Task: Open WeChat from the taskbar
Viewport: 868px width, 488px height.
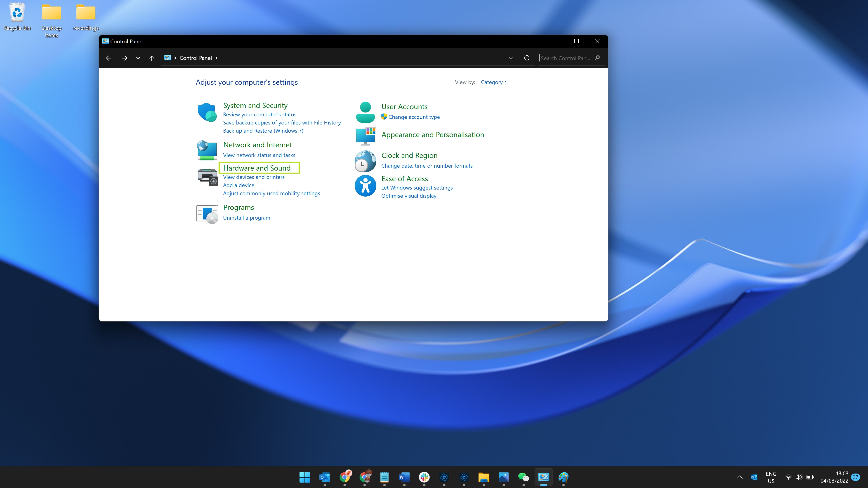Action: (x=523, y=477)
